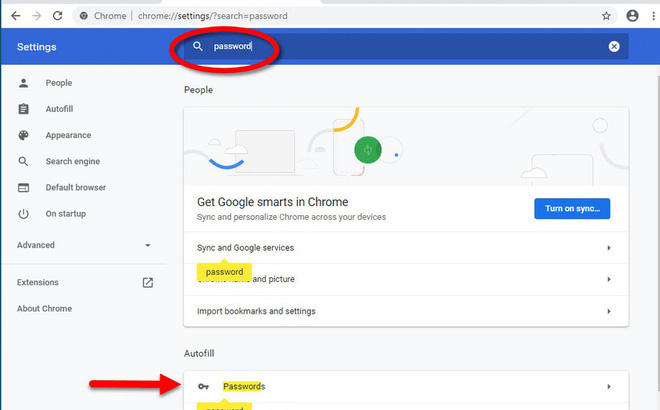Screen dimensions: 660x410
Task: Expand arrow on the name and picture row
Action: click(609, 279)
